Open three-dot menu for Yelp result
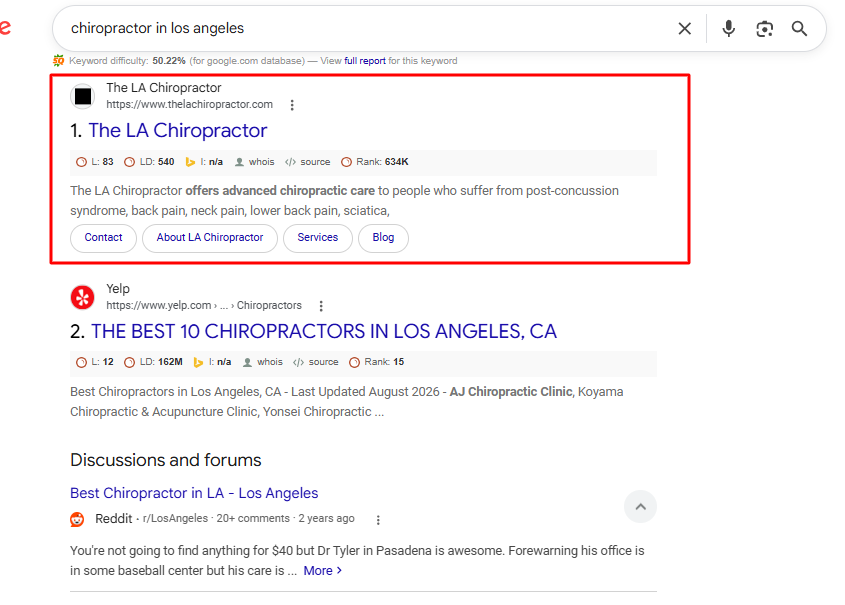845x605 pixels. (x=321, y=306)
